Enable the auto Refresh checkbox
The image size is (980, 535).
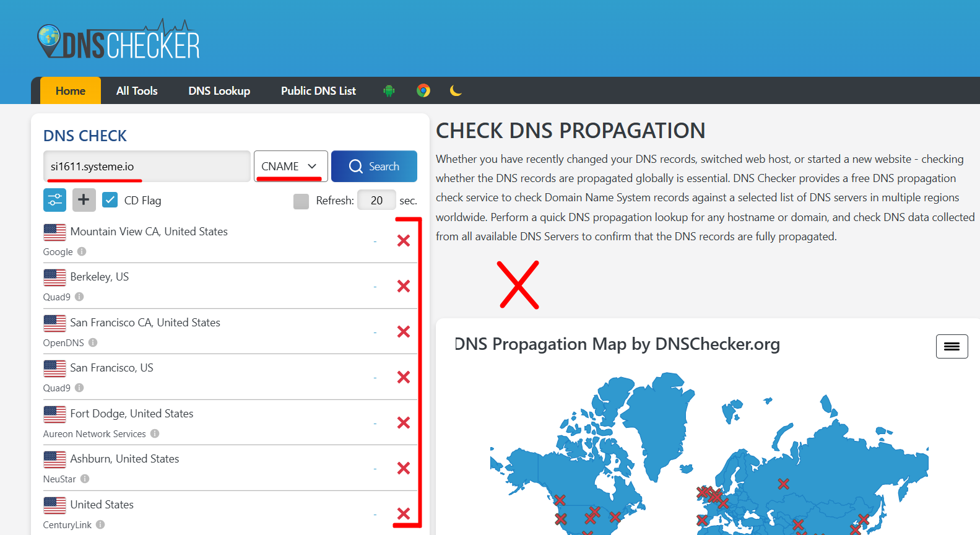(x=301, y=201)
